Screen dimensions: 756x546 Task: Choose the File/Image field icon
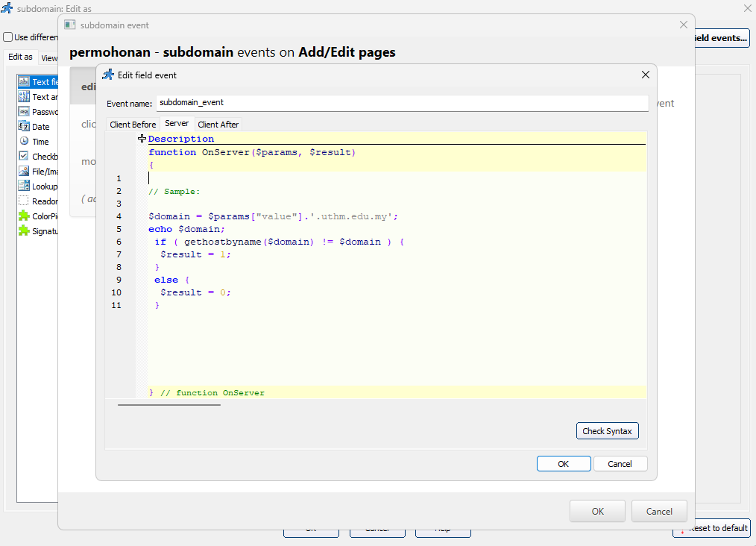coord(25,170)
